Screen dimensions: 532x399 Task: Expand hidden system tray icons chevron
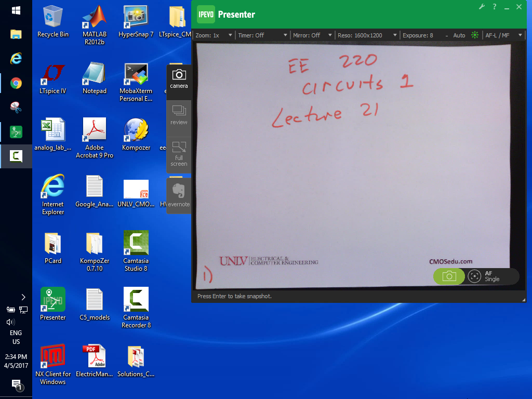point(23,297)
